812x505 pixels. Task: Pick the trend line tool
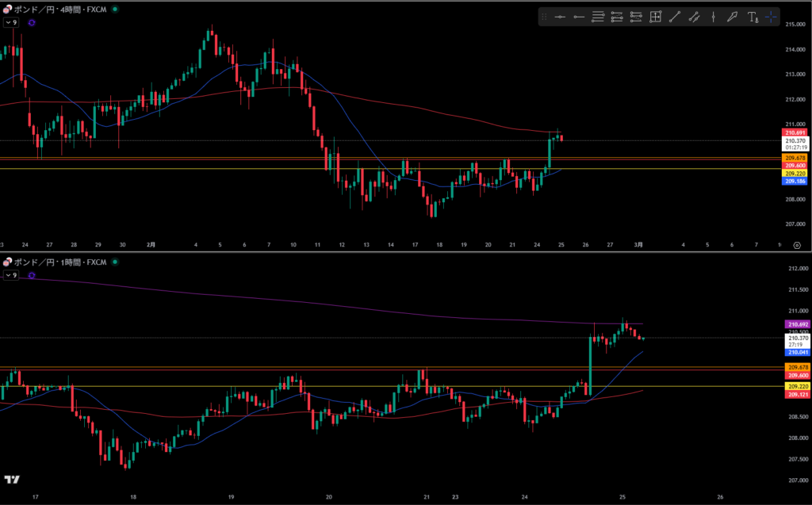pos(675,17)
